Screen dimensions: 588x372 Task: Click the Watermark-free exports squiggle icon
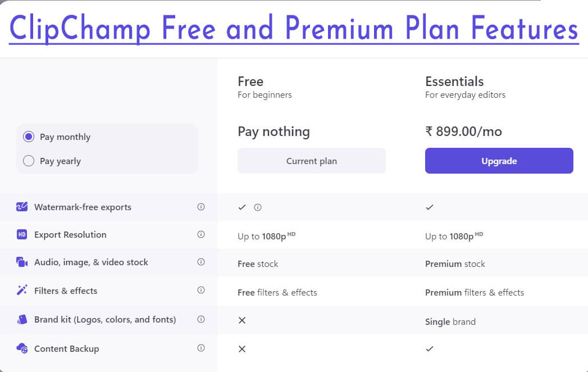point(22,207)
